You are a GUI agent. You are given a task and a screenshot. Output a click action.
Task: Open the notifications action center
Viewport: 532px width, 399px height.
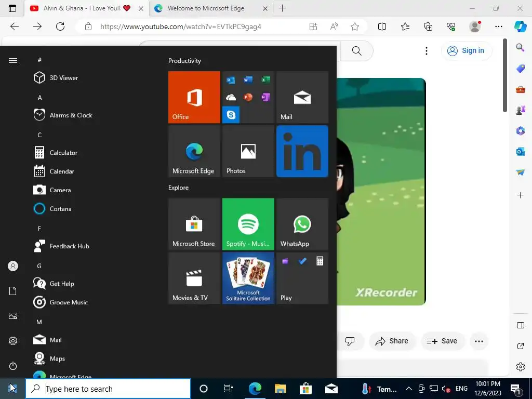pyautogui.click(x=516, y=389)
